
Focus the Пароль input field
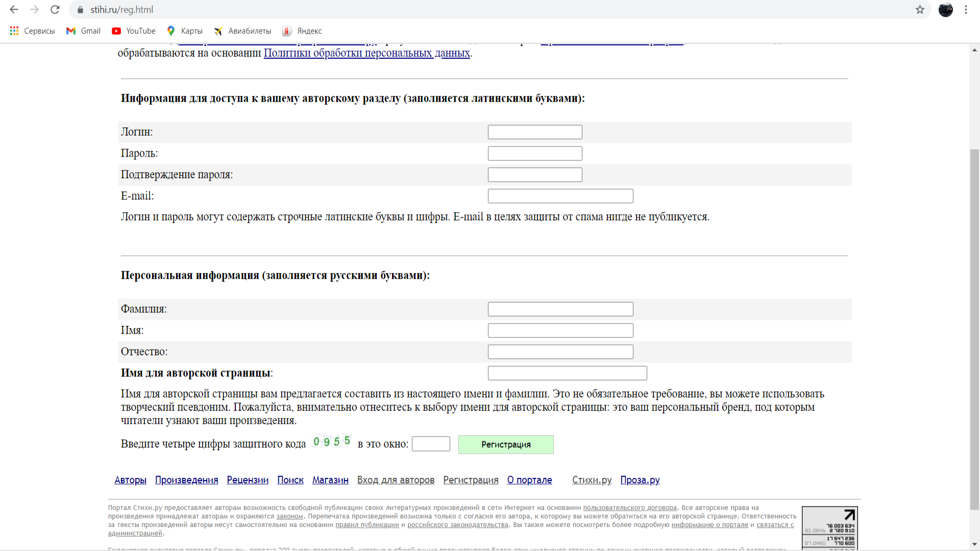tap(535, 154)
